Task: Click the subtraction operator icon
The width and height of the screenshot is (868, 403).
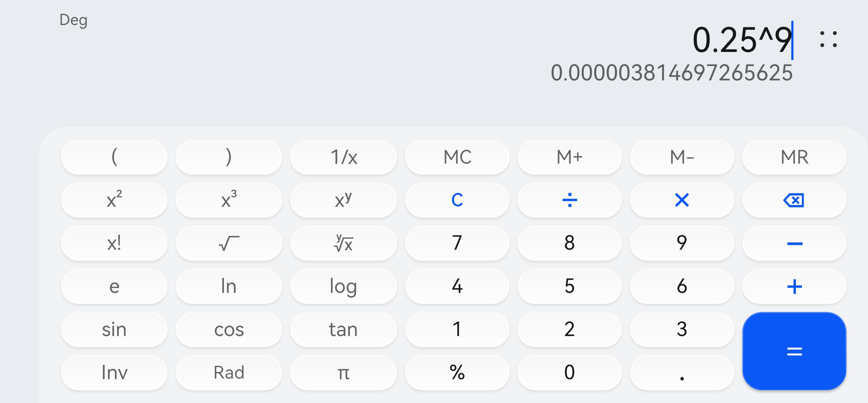Action: (x=794, y=243)
